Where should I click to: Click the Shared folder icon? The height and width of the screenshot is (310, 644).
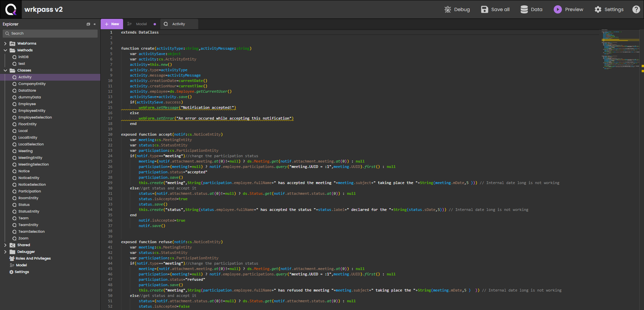pyautogui.click(x=12, y=245)
